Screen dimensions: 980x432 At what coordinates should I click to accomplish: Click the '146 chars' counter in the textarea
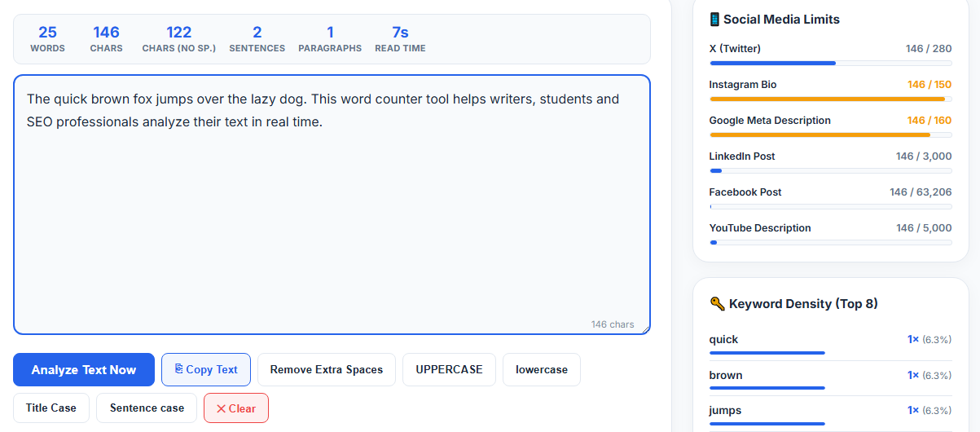pos(613,324)
